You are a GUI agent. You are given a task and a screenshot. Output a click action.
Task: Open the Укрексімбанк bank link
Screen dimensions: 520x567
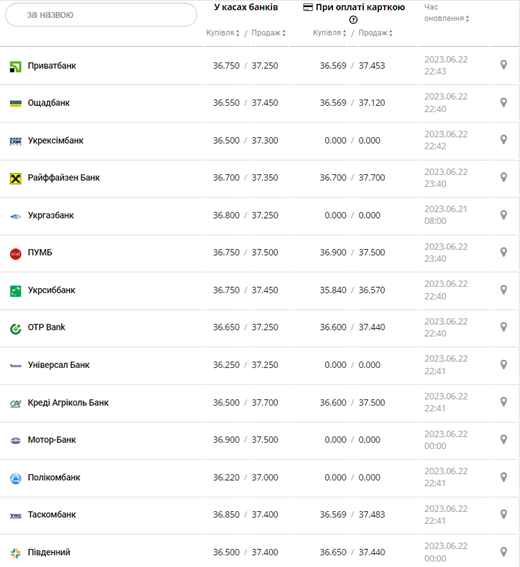pyautogui.click(x=55, y=140)
